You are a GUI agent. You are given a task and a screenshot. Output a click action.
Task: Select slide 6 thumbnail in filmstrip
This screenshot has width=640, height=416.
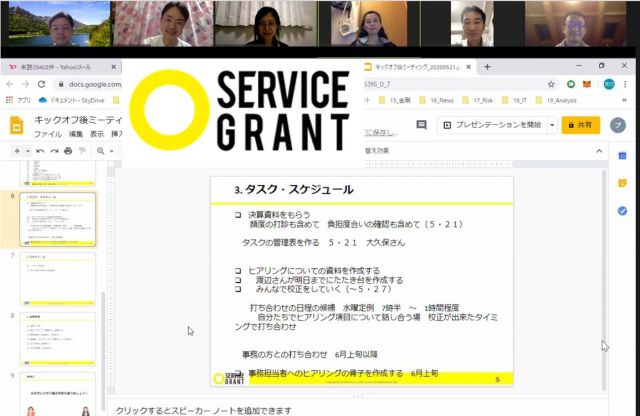tap(58, 219)
